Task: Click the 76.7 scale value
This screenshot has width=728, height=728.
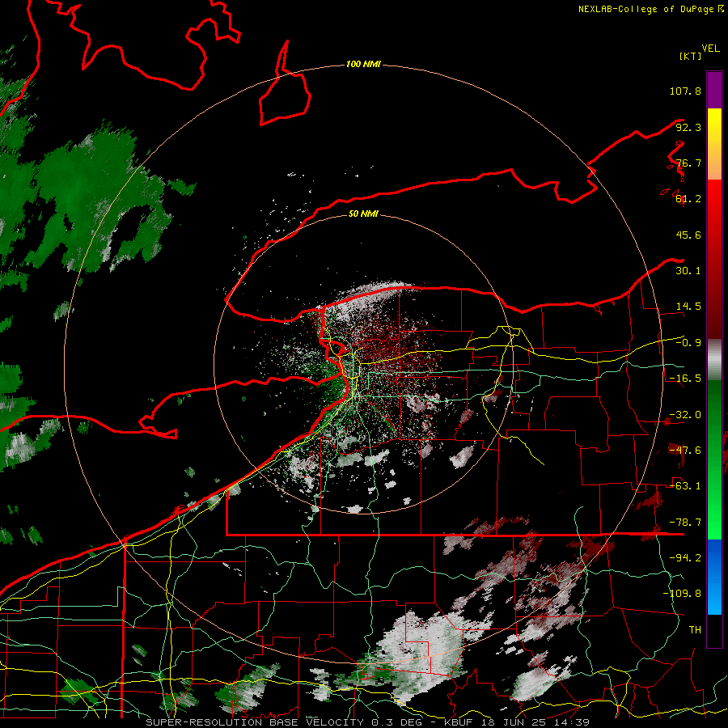Action: [688, 163]
